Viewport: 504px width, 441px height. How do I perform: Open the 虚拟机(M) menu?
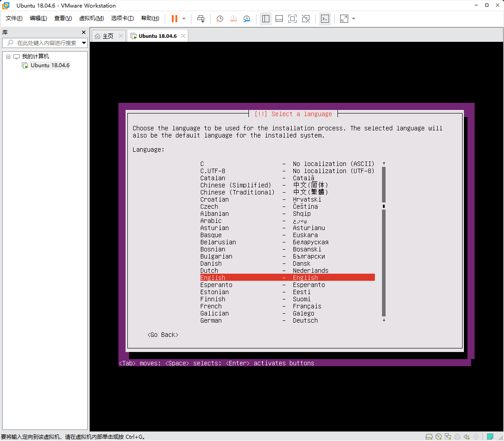pos(92,18)
